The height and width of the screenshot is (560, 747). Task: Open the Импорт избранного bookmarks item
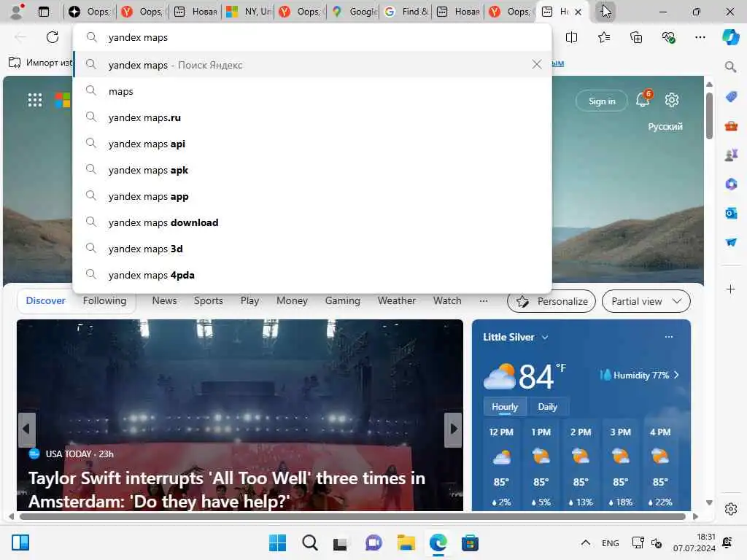click(x=41, y=63)
